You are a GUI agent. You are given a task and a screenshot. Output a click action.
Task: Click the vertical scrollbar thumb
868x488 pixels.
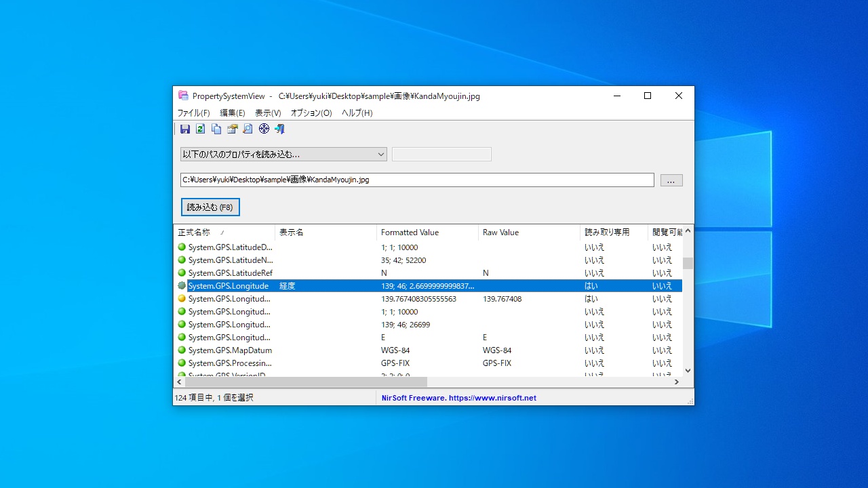pos(688,263)
